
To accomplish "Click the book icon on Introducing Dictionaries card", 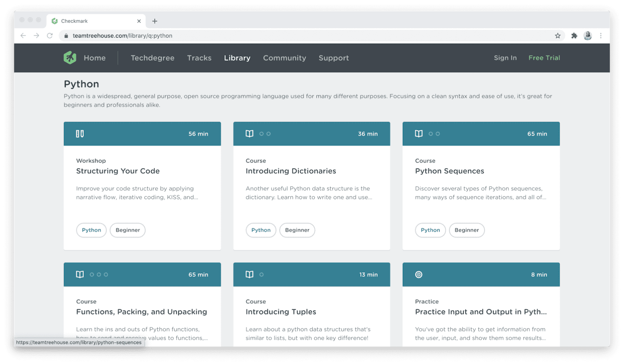I will tap(249, 133).
